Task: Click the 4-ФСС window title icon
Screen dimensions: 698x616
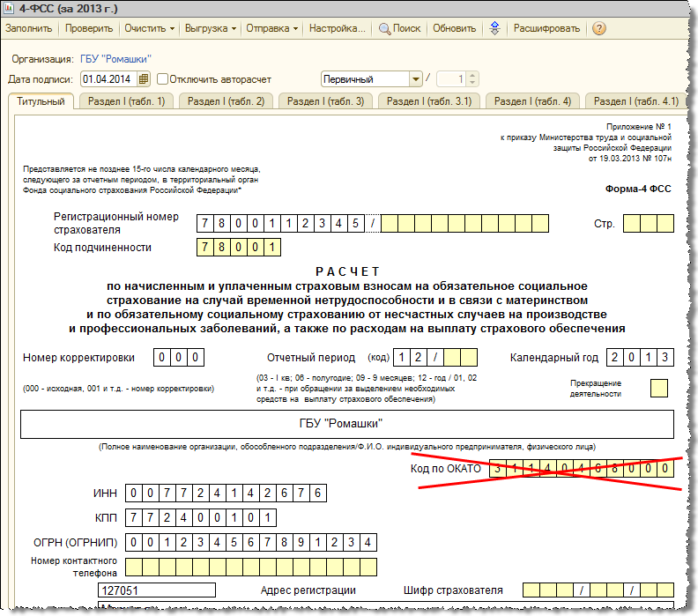Action: (x=9, y=8)
